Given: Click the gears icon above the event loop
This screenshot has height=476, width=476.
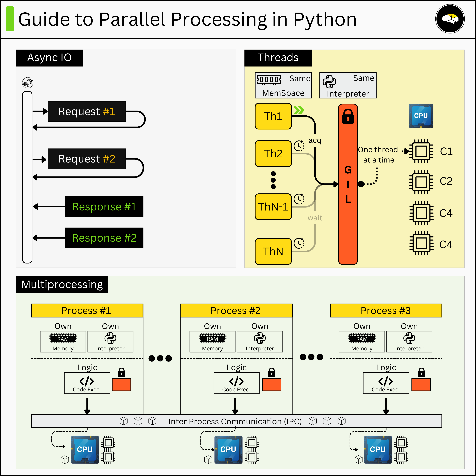Looking at the screenshot, I should [28, 83].
